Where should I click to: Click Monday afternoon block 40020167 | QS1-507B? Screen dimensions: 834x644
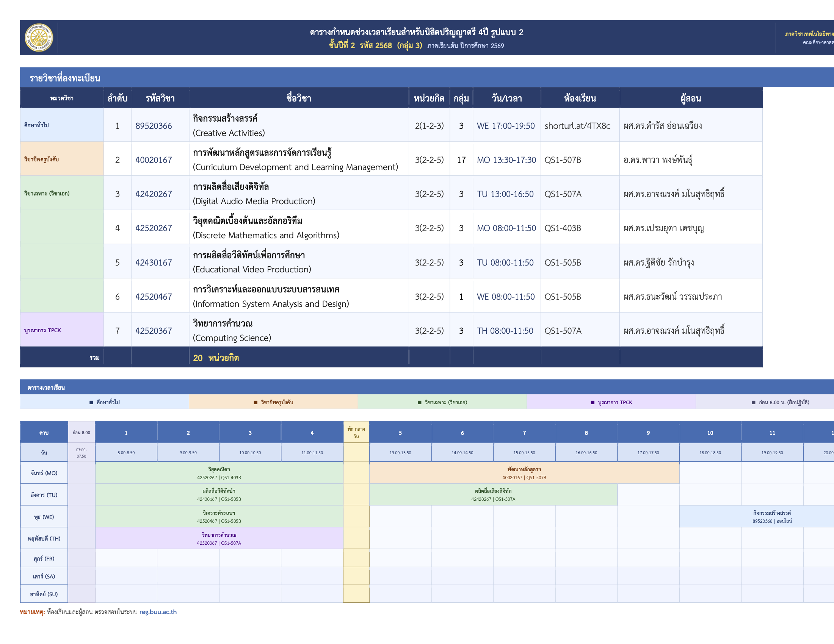[x=524, y=473]
